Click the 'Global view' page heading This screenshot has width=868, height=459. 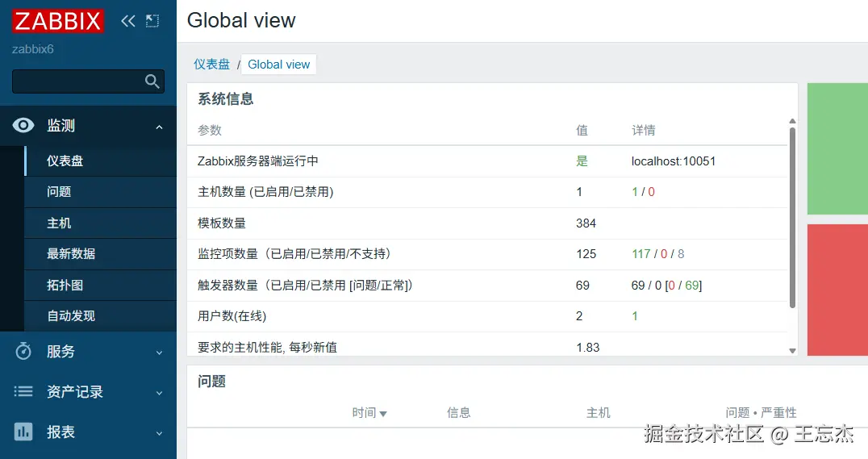(x=241, y=20)
